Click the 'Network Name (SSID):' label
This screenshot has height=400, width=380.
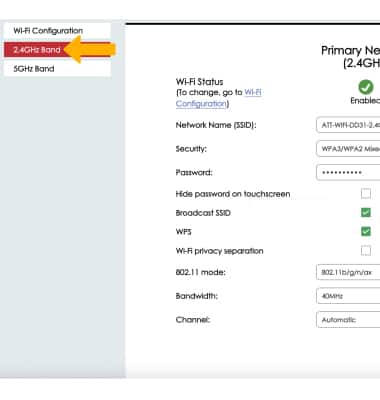(x=216, y=125)
